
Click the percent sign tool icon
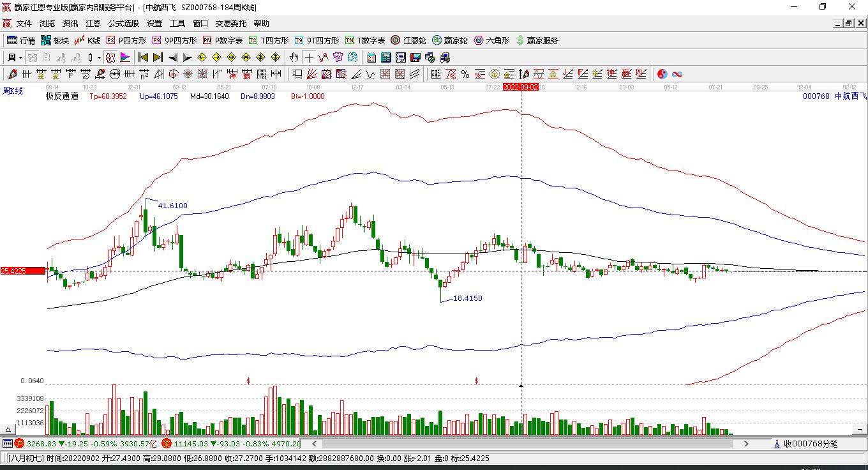[465, 74]
